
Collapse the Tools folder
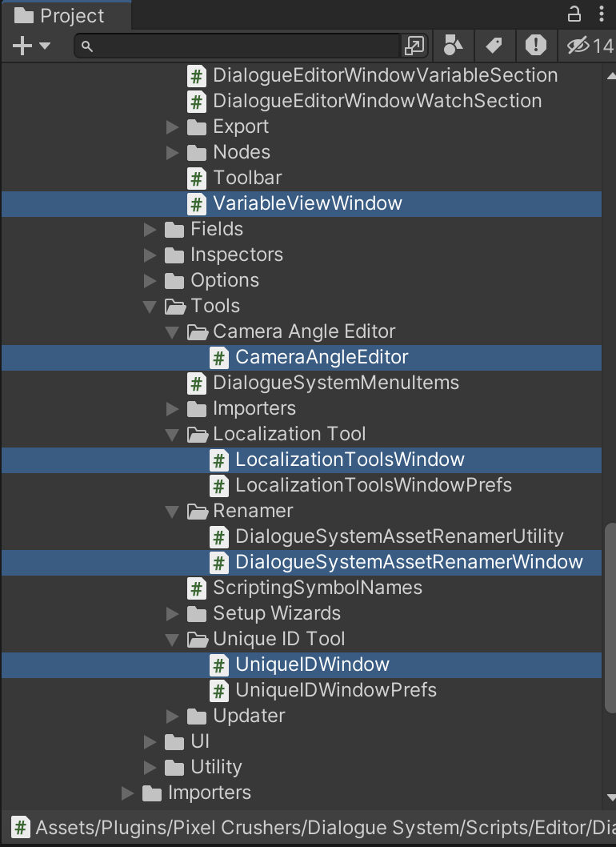click(150, 307)
